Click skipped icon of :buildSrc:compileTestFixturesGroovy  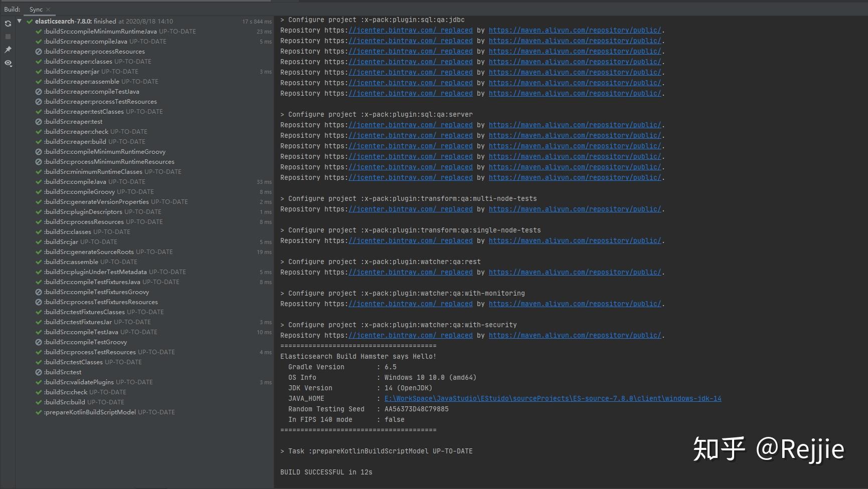pyautogui.click(x=39, y=292)
